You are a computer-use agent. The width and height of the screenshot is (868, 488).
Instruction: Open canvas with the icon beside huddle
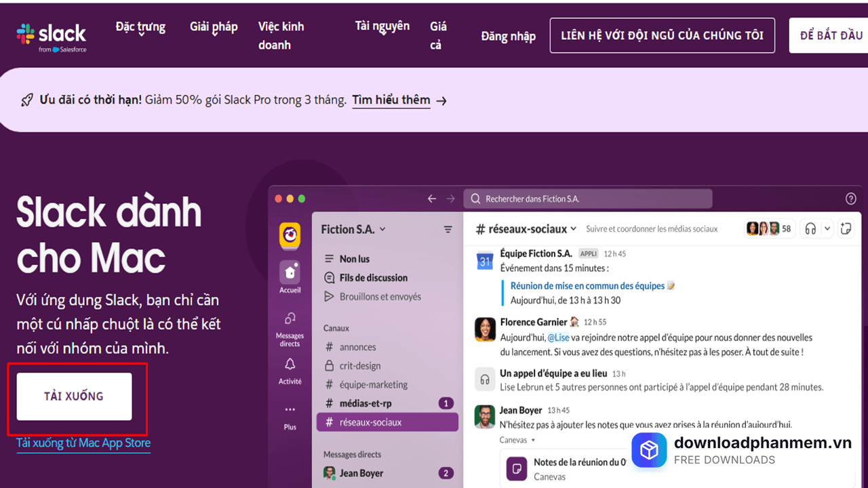click(846, 228)
